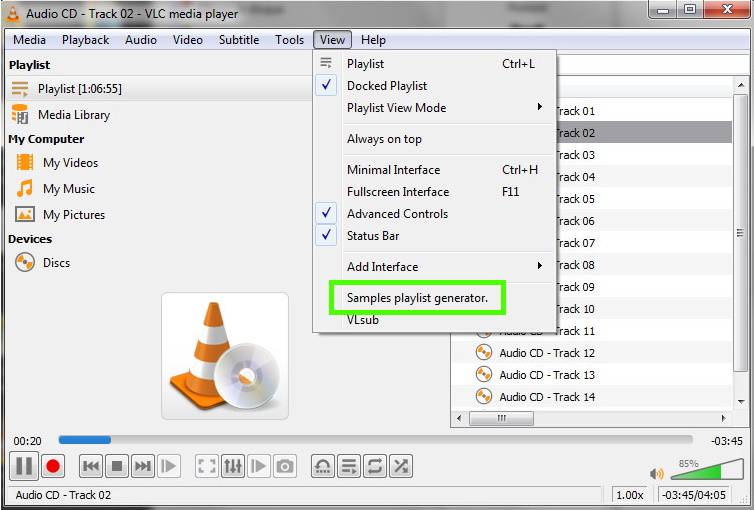Pause playback with the pause button
The height and width of the screenshot is (510, 754).
point(24,466)
